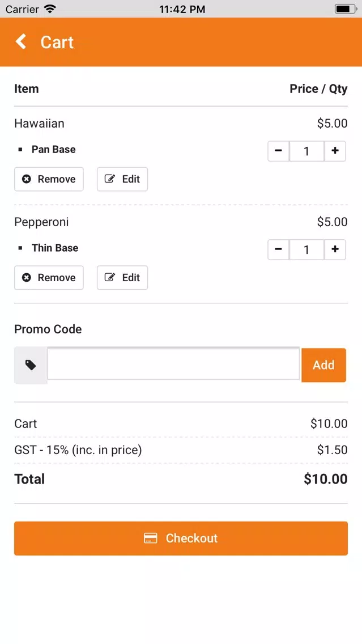Select the Hawaiian quantity number field

coord(307,151)
